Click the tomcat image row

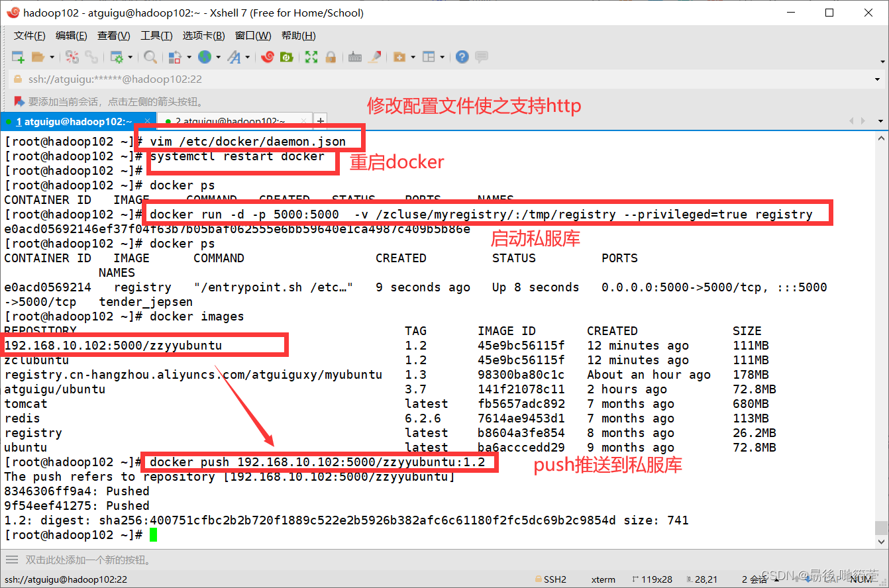tap(386, 404)
